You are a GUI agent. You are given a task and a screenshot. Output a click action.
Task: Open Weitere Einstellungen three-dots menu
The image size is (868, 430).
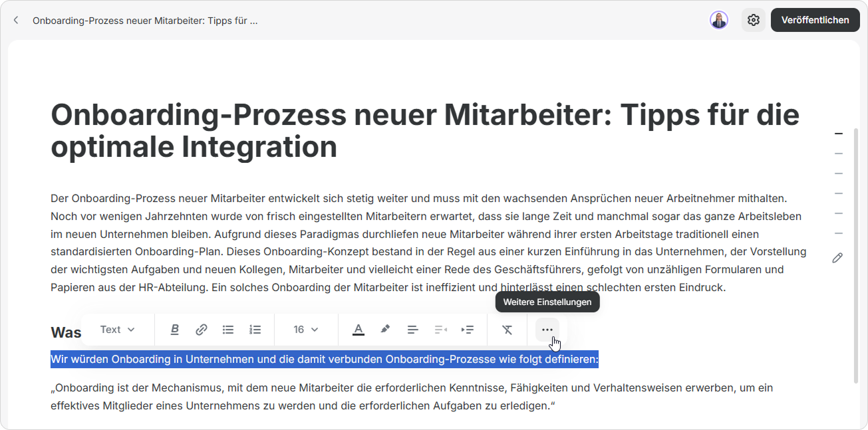pyautogui.click(x=547, y=330)
